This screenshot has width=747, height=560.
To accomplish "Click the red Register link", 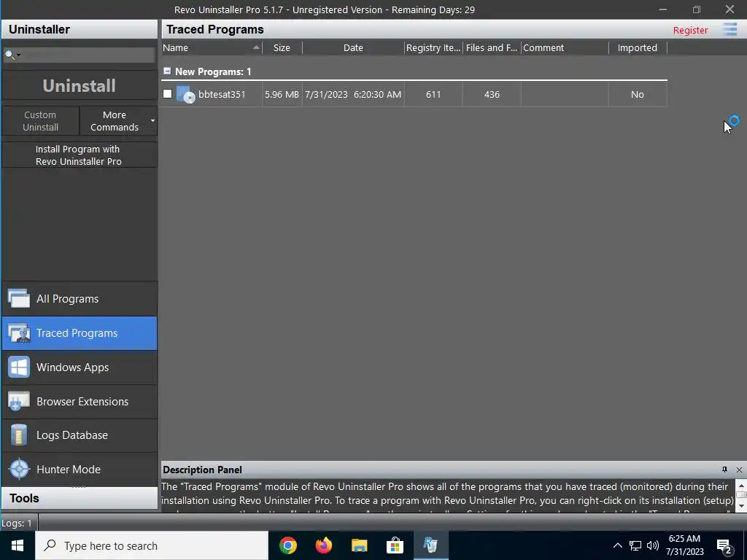I will coord(690,30).
